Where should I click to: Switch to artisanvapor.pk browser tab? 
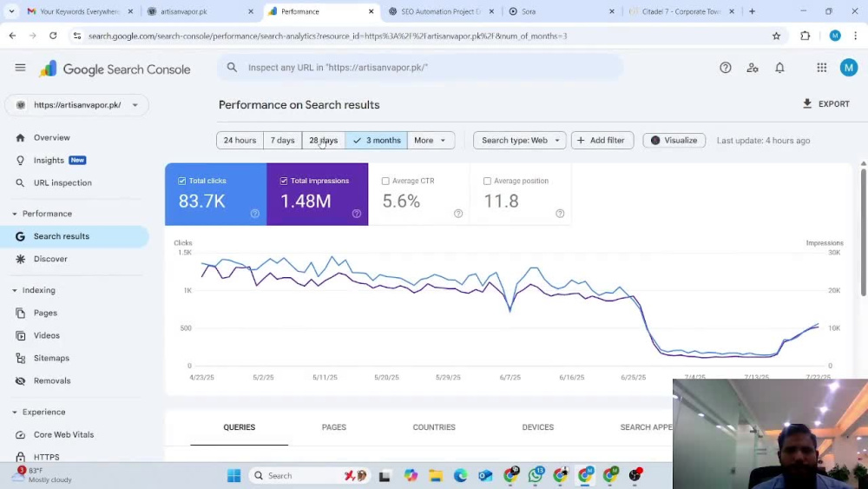point(200,11)
